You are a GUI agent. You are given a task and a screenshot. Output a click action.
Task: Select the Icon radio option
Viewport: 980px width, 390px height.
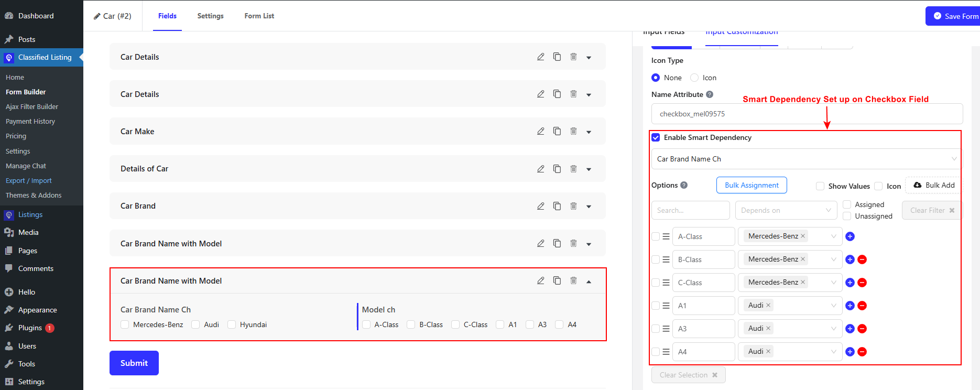coord(694,78)
